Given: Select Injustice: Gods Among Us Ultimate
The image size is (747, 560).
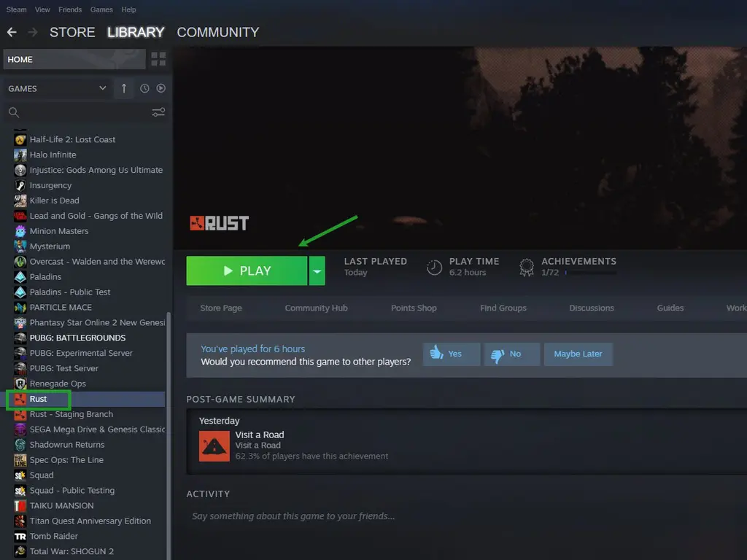Looking at the screenshot, I should click(89, 170).
